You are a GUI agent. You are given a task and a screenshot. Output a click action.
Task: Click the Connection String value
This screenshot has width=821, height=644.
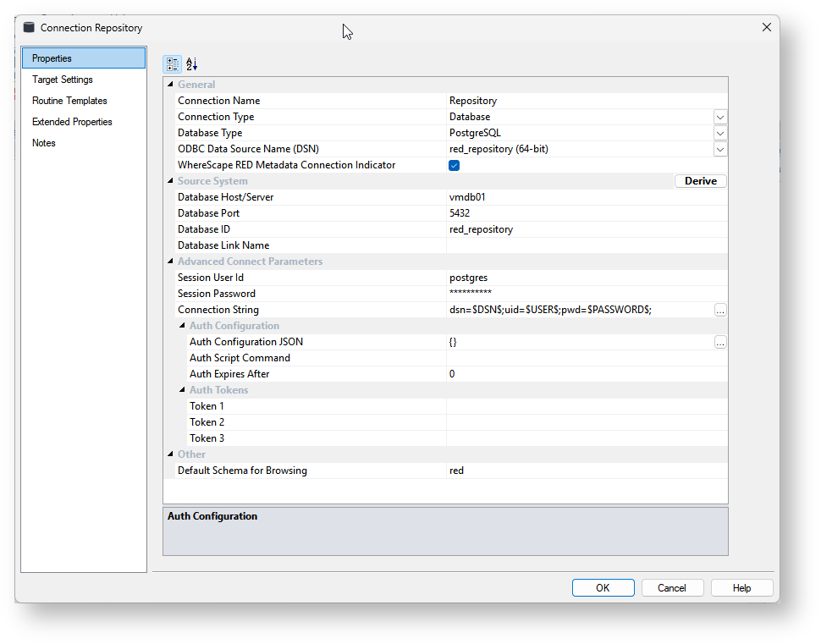click(580, 310)
